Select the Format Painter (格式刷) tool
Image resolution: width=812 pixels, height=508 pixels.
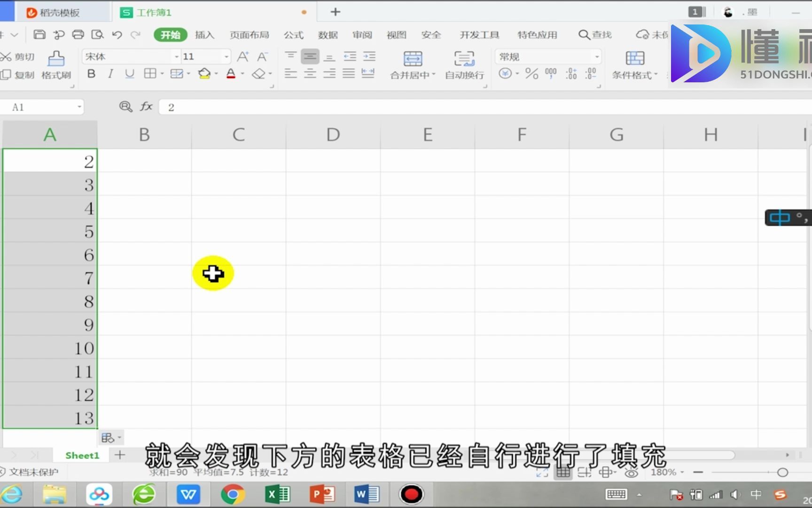[56, 65]
